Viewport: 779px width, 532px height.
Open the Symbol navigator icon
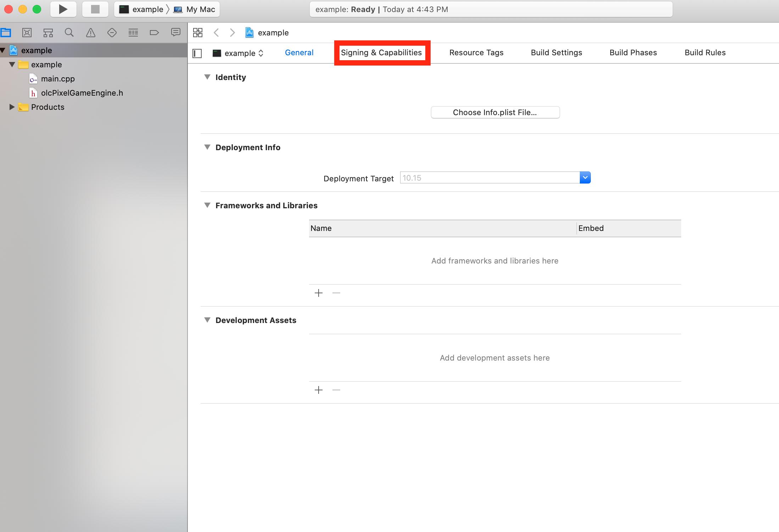tap(48, 33)
